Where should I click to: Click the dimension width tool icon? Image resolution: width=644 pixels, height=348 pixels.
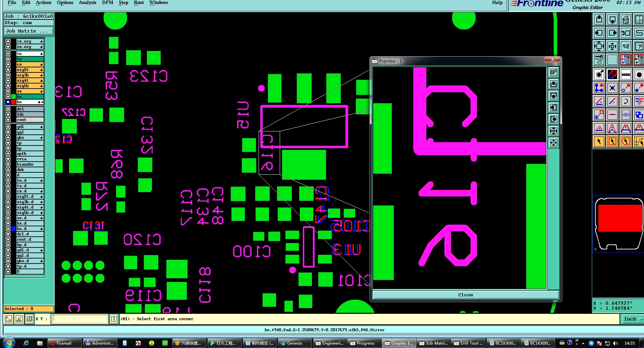[626, 115]
